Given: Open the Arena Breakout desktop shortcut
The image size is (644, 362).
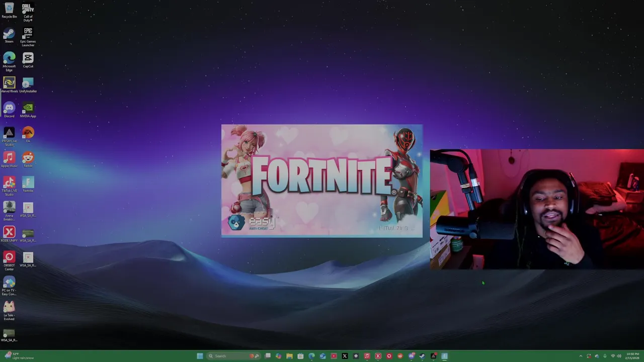Looking at the screenshot, I should 9,211.
